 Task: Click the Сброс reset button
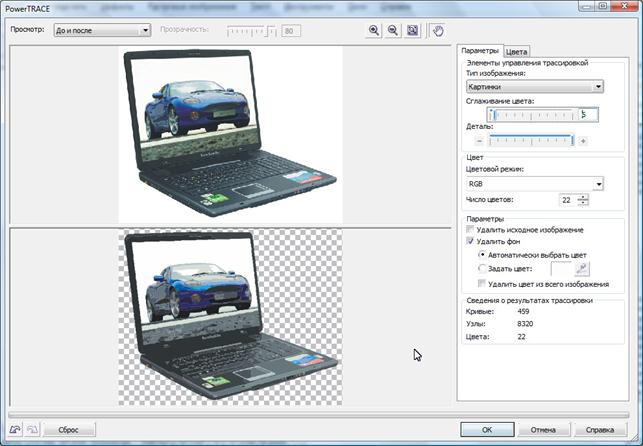click(68, 429)
